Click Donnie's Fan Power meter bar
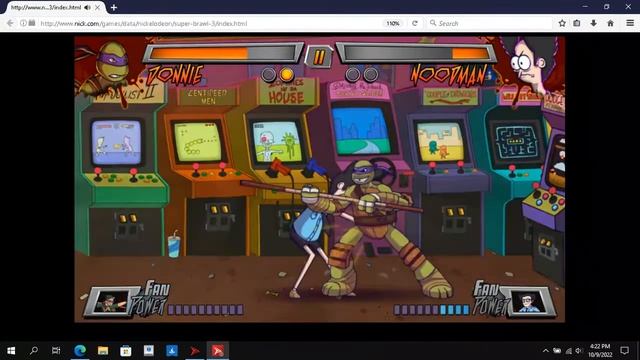 [206, 310]
